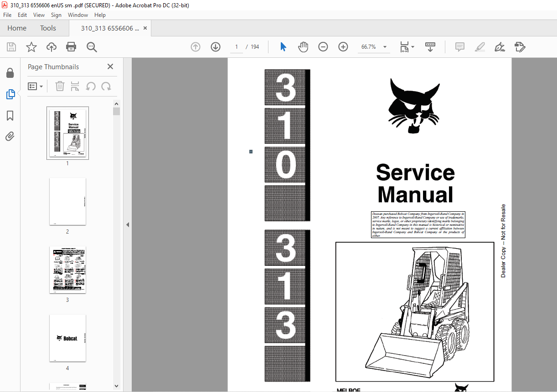Click the stamp/redact tool icon
Viewport: 557px width, 392px height.
(x=520, y=47)
